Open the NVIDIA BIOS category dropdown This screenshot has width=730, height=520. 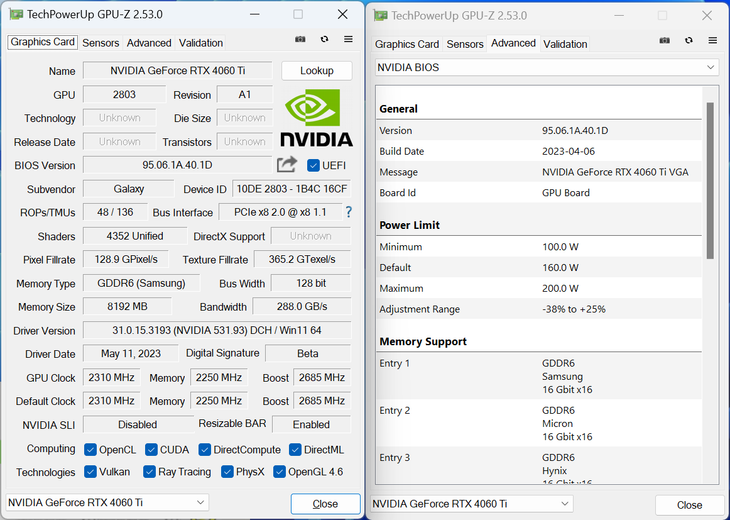point(547,68)
